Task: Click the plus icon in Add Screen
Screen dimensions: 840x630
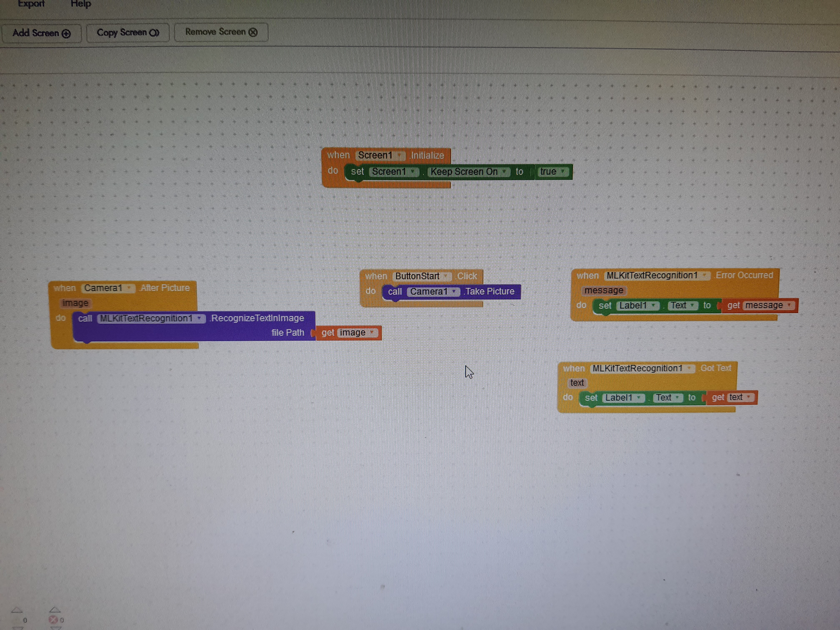Action: pyautogui.click(x=66, y=33)
